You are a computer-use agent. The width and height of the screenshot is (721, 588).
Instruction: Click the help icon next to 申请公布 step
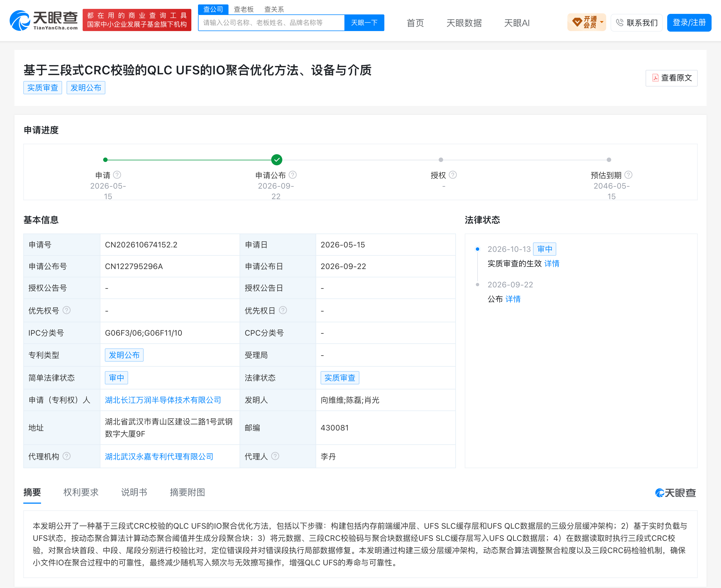tap(293, 175)
